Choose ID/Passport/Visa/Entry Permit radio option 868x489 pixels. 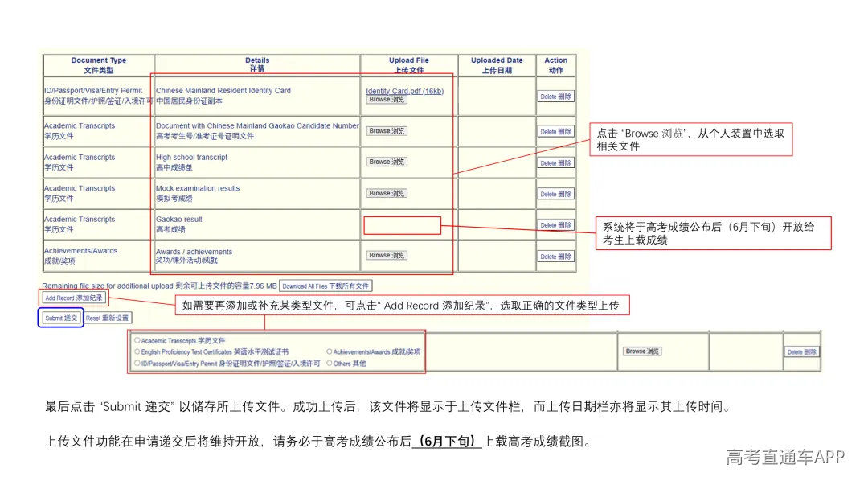tap(137, 364)
